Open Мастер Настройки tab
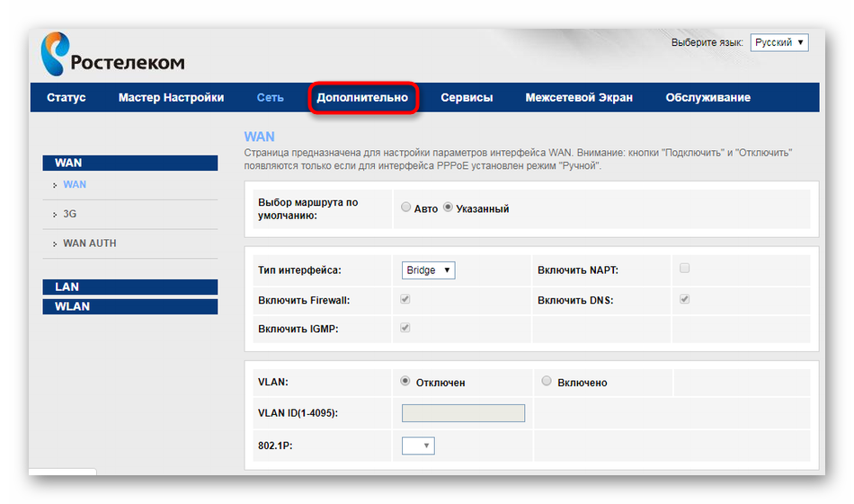This screenshot has width=854, height=504. pyautogui.click(x=171, y=98)
